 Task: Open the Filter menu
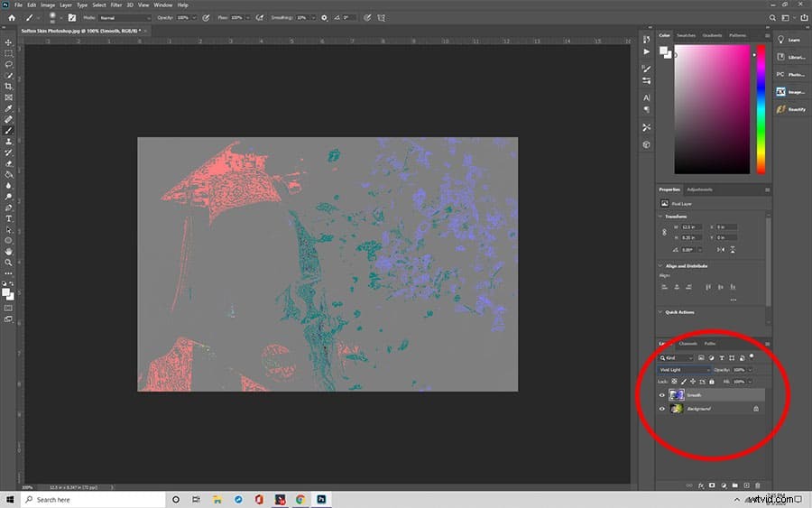(x=116, y=5)
